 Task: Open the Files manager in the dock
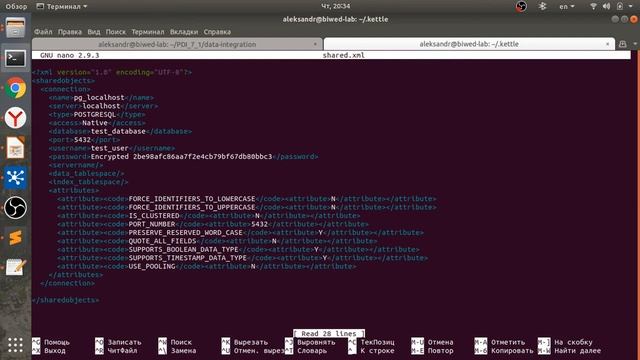pos(16,28)
